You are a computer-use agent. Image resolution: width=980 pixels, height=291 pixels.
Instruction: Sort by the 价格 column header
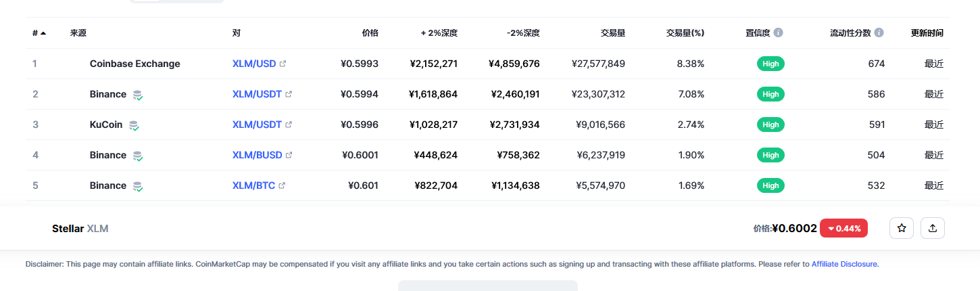tap(370, 32)
